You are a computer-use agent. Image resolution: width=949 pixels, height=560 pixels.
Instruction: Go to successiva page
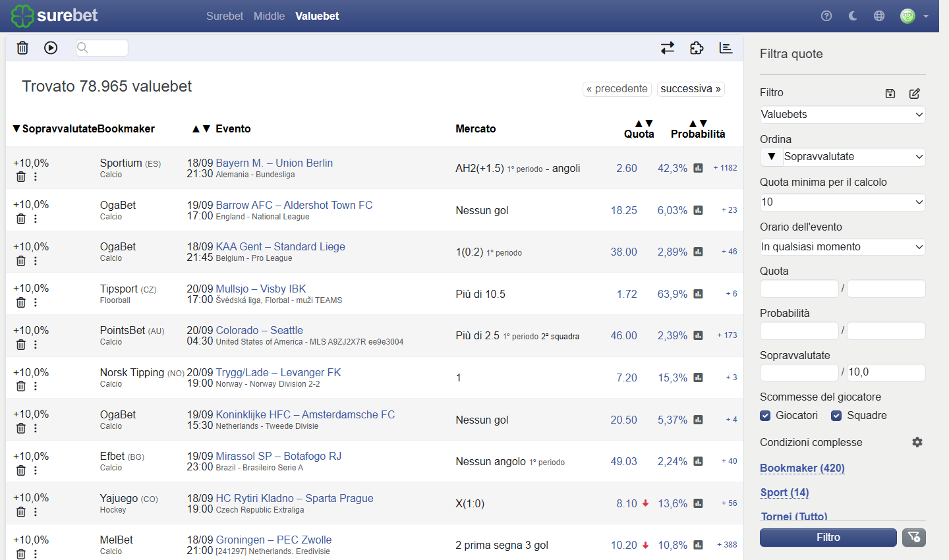[691, 89]
